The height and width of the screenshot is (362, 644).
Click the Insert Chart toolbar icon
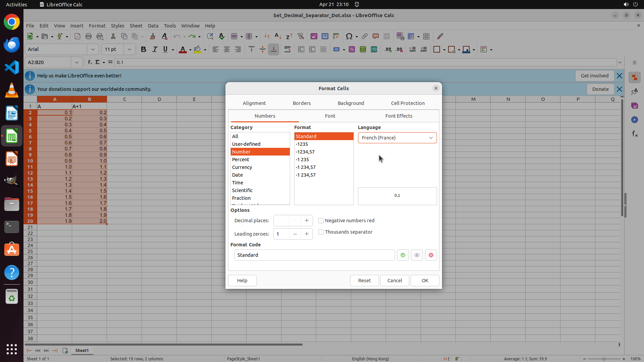click(325, 36)
